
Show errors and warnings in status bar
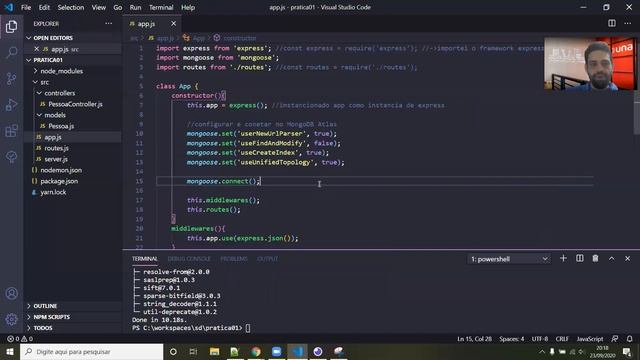[20, 339]
